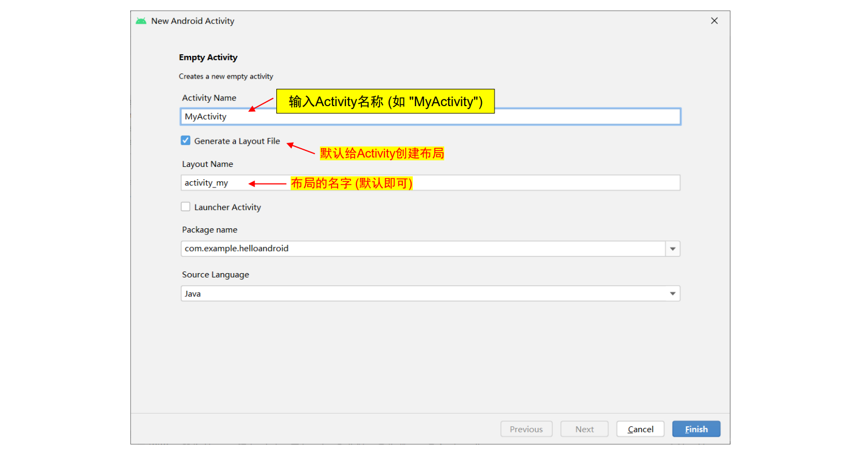Open the Source Language Java dropdown
868x450 pixels.
pos(430,294)
